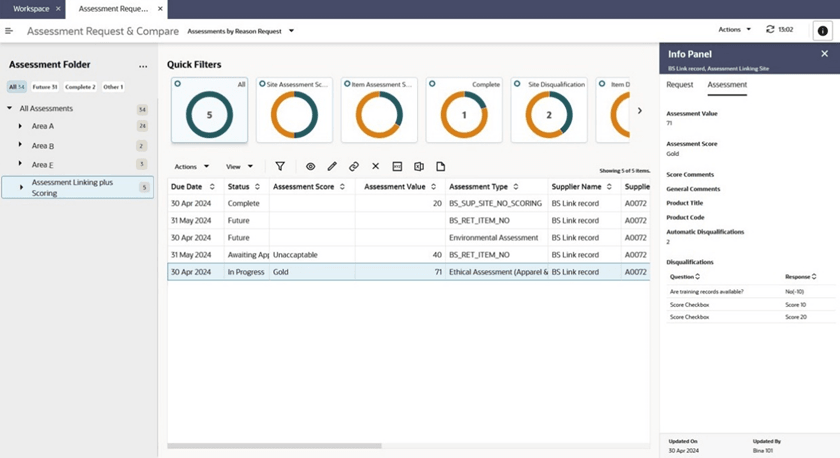Viewport: 840px width, 458px height.
Task: Toggle the Future 51 filter chip
Action: click(44, 87)
